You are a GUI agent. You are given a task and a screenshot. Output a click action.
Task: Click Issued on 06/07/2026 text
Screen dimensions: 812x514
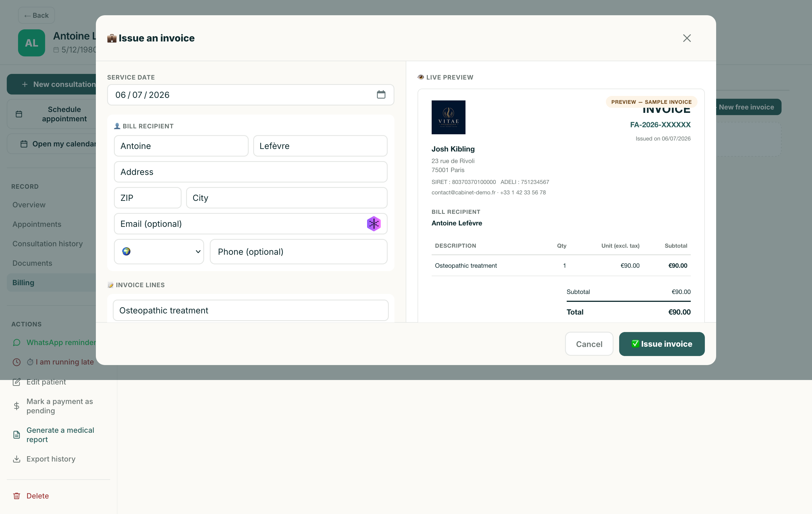pyautogui.click(x=663, y=138)
